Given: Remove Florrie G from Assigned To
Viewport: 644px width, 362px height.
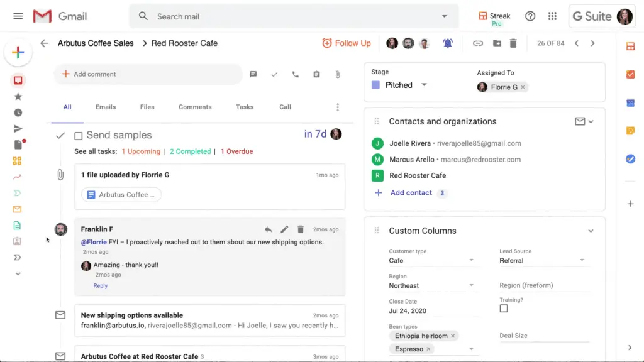Looking at the screenshot, I should (x=523, y=87).
